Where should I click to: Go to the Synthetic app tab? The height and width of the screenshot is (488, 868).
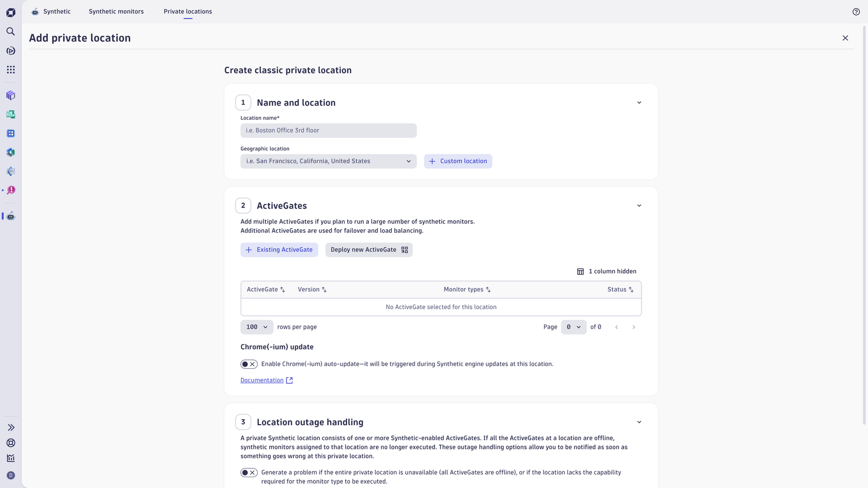(51, 11)
